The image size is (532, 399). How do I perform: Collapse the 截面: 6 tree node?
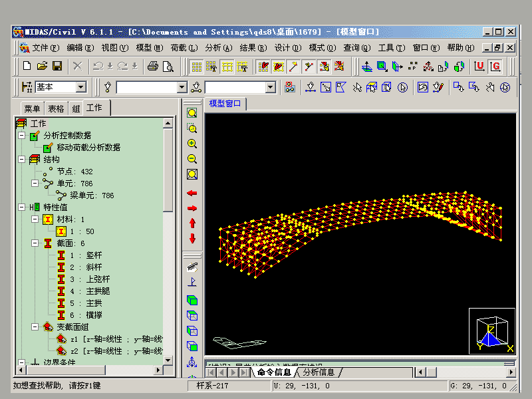(x=35, y=243)
